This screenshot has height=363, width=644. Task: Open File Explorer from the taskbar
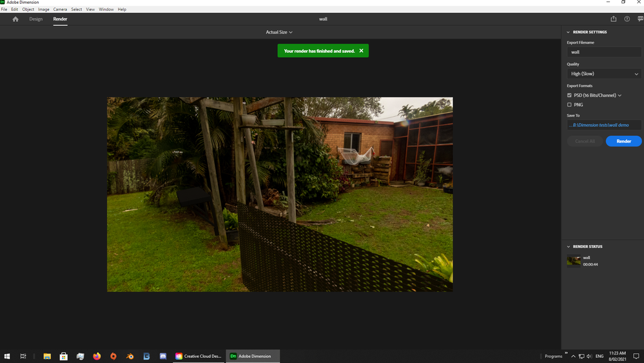(47, 356)
